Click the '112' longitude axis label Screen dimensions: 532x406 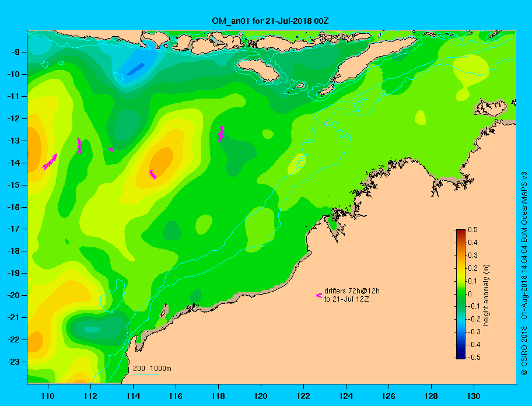90,396
